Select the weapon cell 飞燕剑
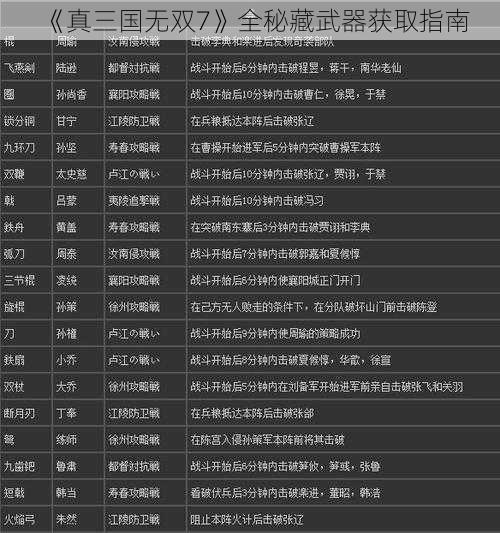500x533 pixels. pos(19,68)
